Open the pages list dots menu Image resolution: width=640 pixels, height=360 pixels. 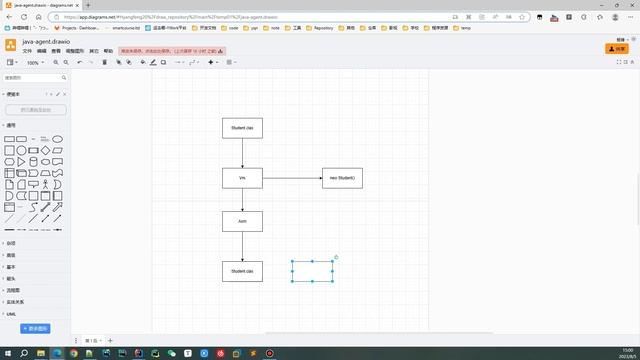click(x=76, y=340)
